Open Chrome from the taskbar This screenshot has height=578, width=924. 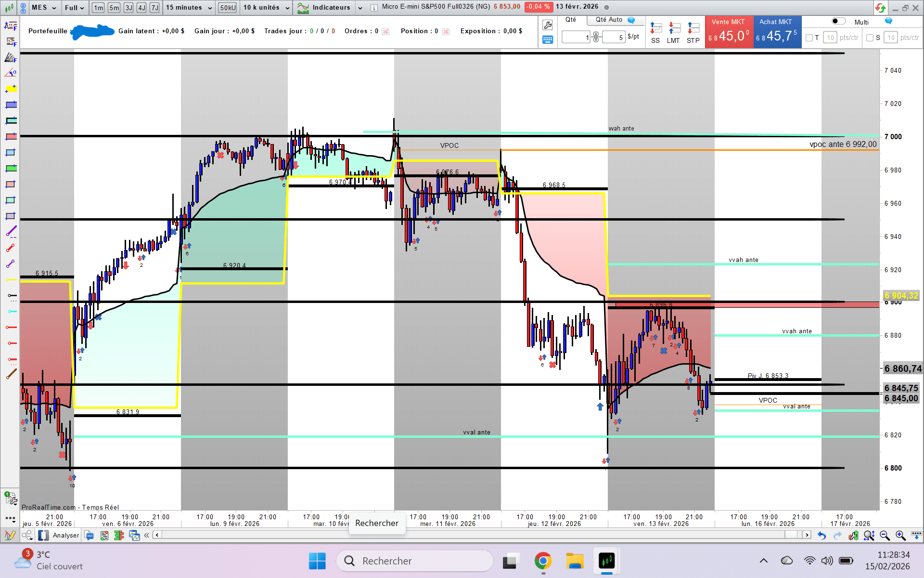click(543, 561)
